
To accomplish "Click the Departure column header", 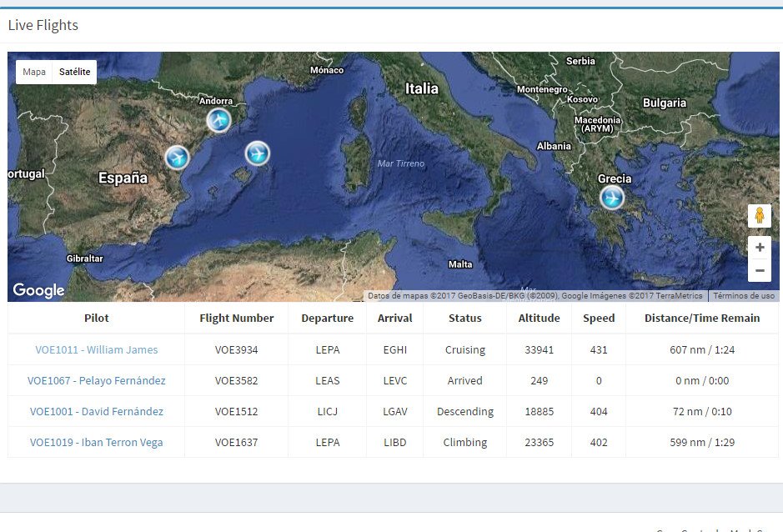I will [x=328, y=319].
